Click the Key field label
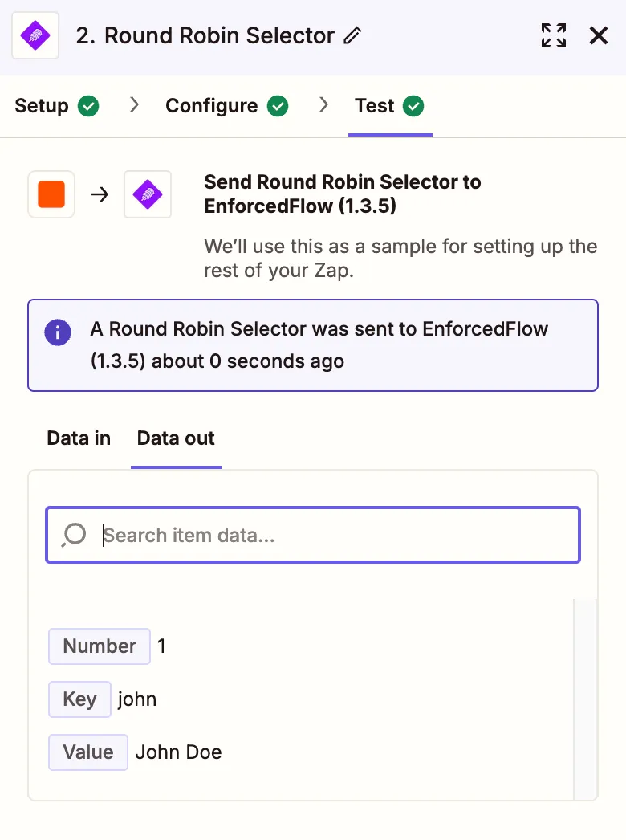 tap(79, 699)
